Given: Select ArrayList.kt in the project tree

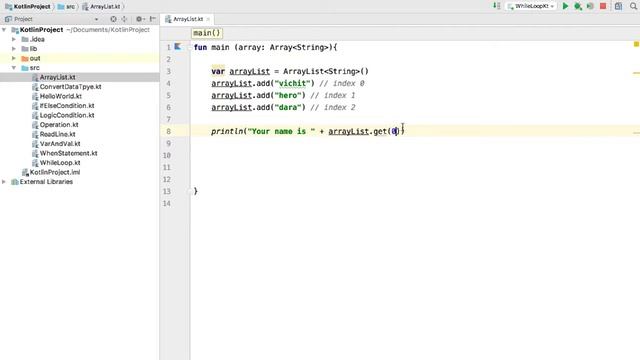Looking at the screenshot, I should tap(57, 77).
